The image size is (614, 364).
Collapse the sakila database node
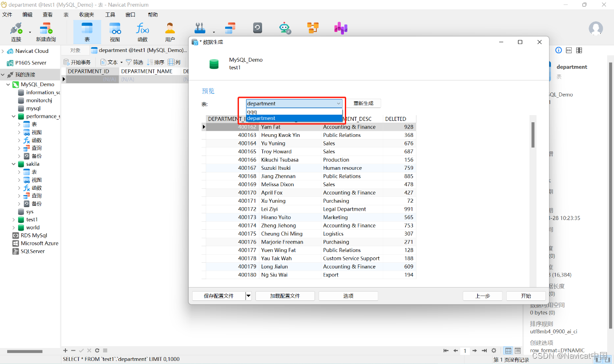pyautogui.click(x=14, y=164)
